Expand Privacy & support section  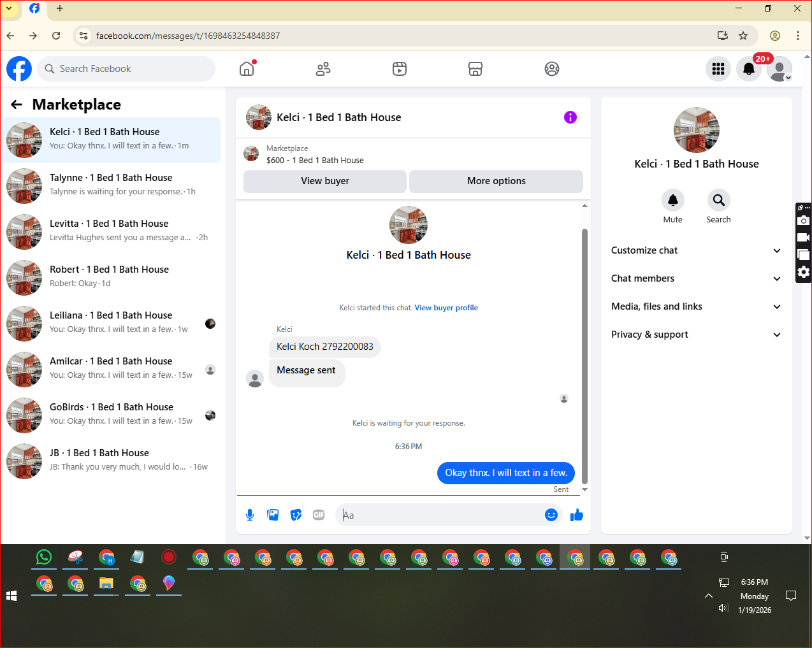[696, 335]
